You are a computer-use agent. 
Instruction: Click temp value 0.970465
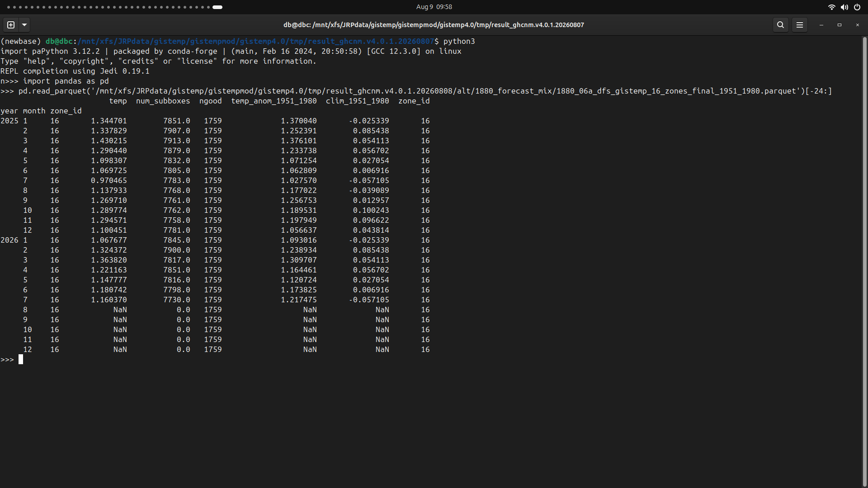coord(109,180)
